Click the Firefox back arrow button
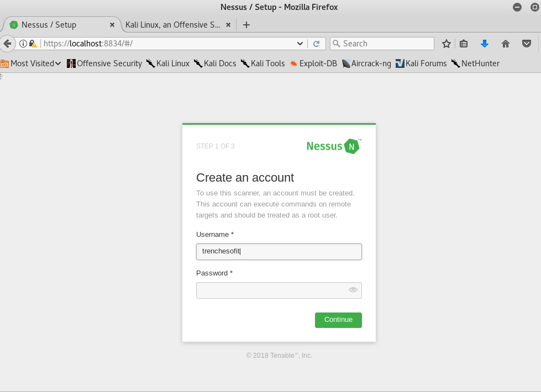The width and height of the screenshot is (541, 392). 7,44
